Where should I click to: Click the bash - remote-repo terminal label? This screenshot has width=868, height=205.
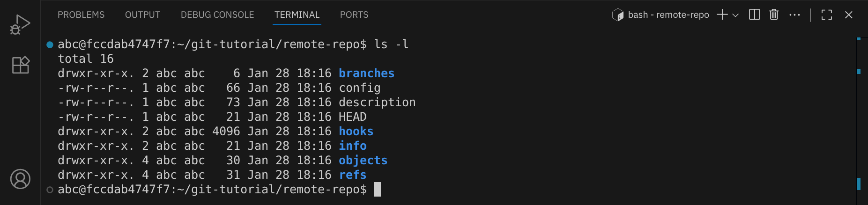(668, 15)
